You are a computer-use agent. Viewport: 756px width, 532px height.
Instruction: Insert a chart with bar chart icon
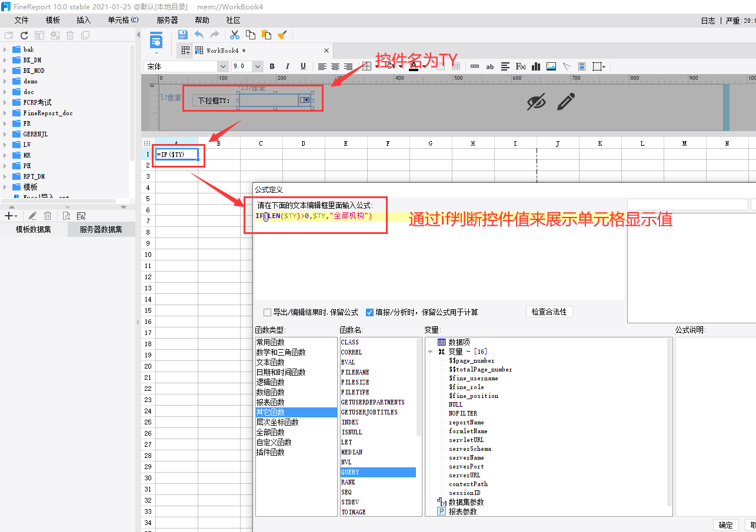click(x=536, y=66)
